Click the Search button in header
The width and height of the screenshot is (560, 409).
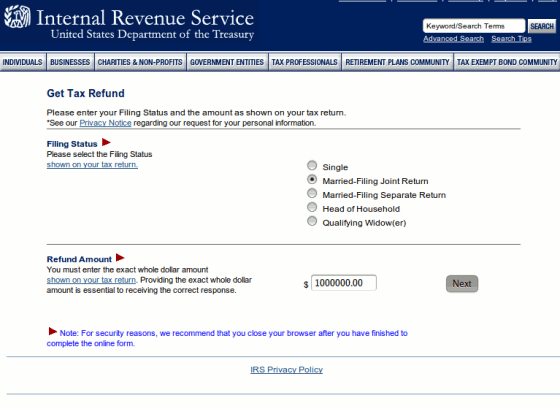tap(542, 26)
